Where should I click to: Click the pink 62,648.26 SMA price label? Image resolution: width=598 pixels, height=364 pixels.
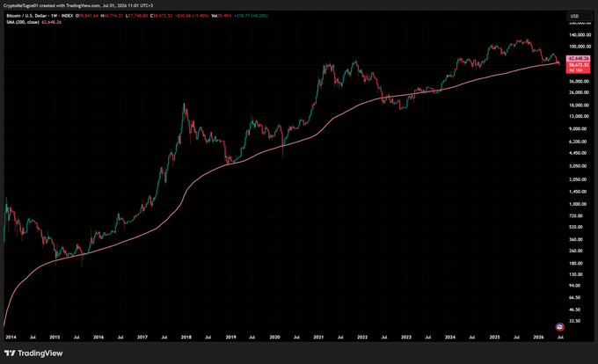[x=579, y=59]
